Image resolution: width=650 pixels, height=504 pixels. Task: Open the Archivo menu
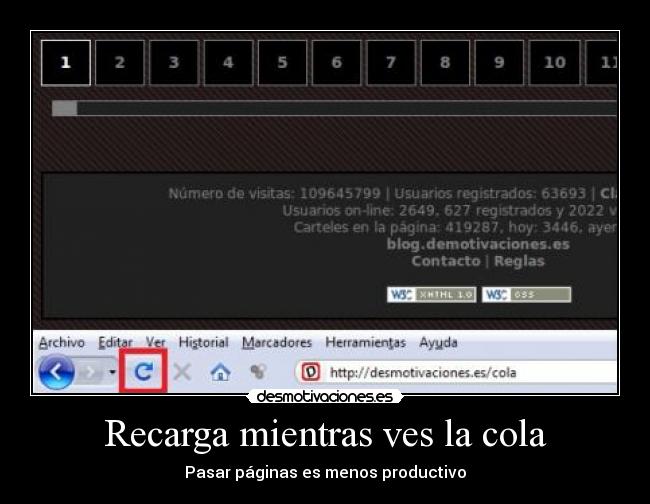pos(62,343)
